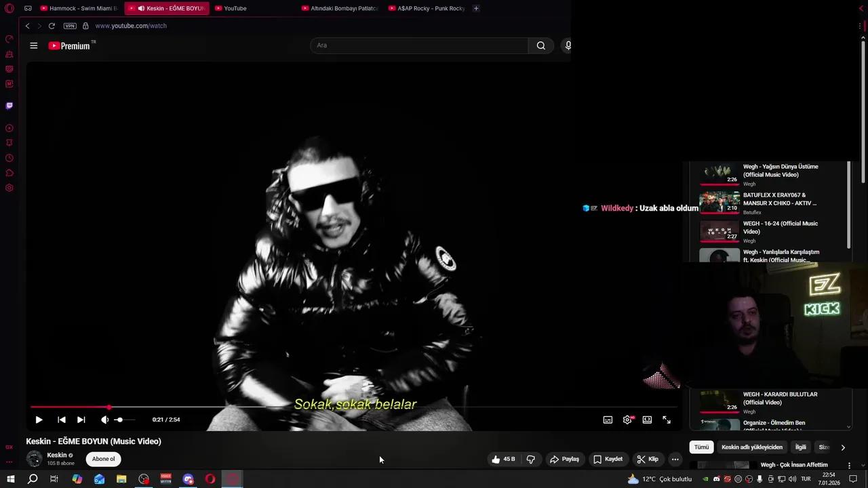Show site info via padlock icon

click(85, 26)
